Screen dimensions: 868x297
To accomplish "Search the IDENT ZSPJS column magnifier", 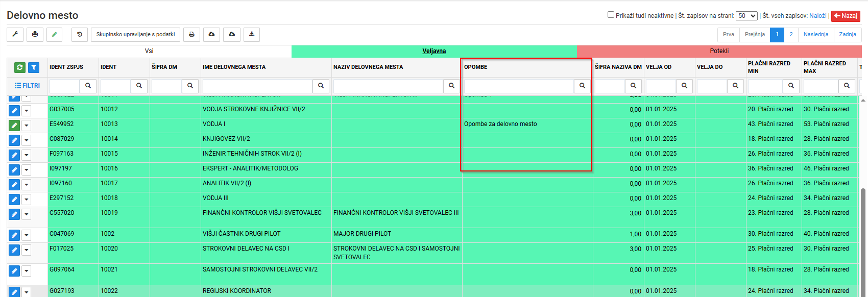I will pos(88,86).
